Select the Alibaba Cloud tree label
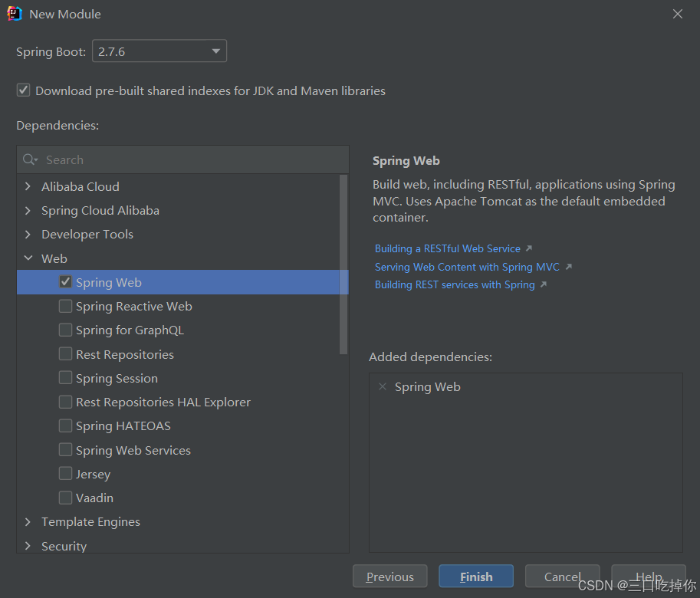Image resolution: width=700 pixels, height=598 pixels. [81, 186]
